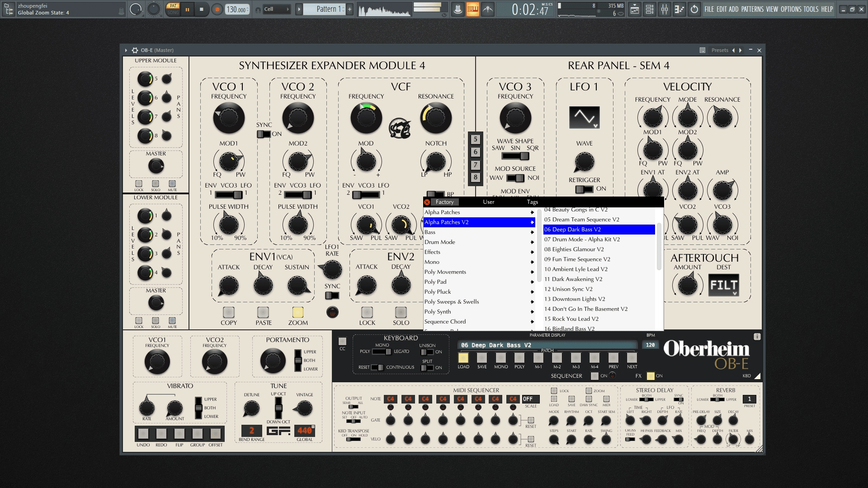Toggle the SEQUENCER ON button
This screenshot has width=868, height=488.
point(595,376)
